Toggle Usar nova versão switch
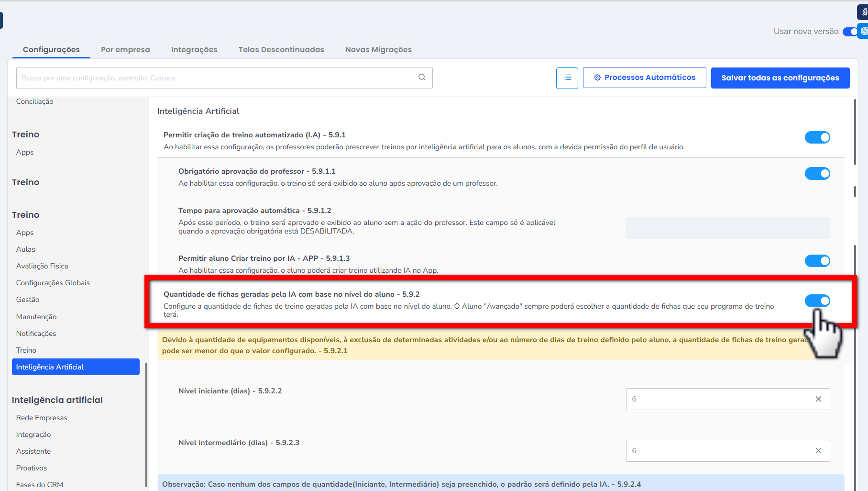Viewport: 868px width, 491px height. click(850, 32)
